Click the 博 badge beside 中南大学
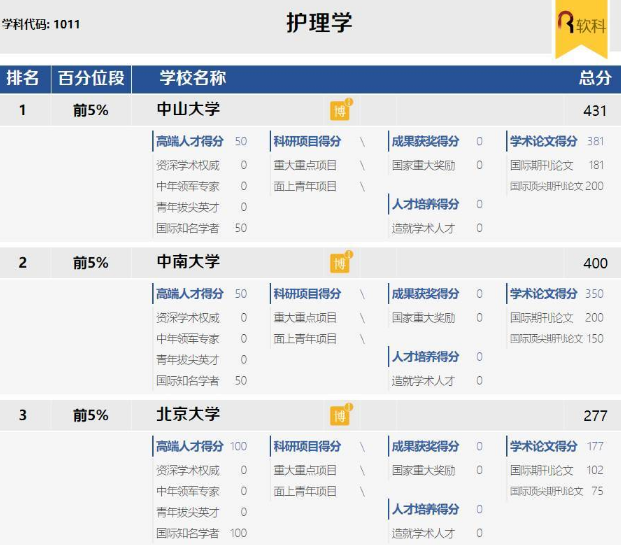 point(340,263)
